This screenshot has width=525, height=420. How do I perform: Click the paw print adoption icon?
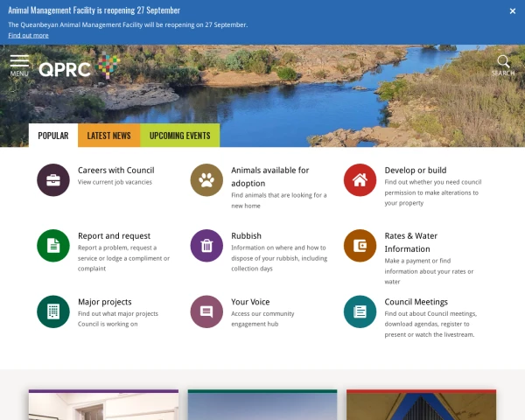pyautogui.click(x=206, y=180)
